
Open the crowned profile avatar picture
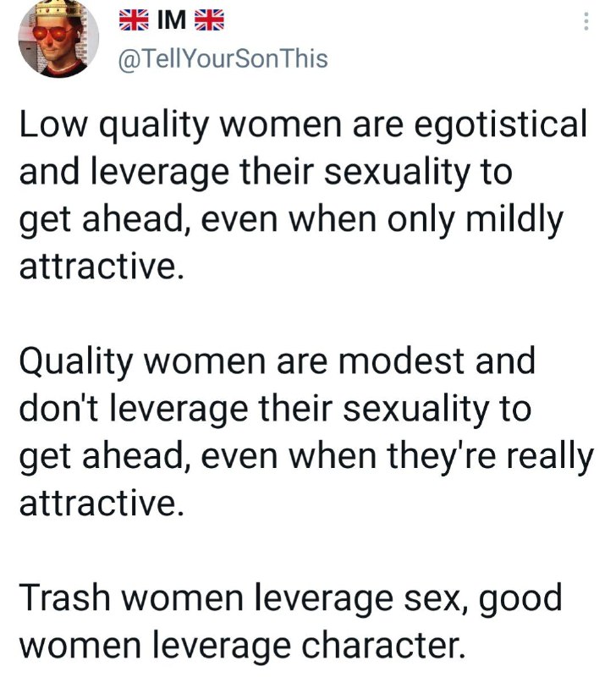58,38
